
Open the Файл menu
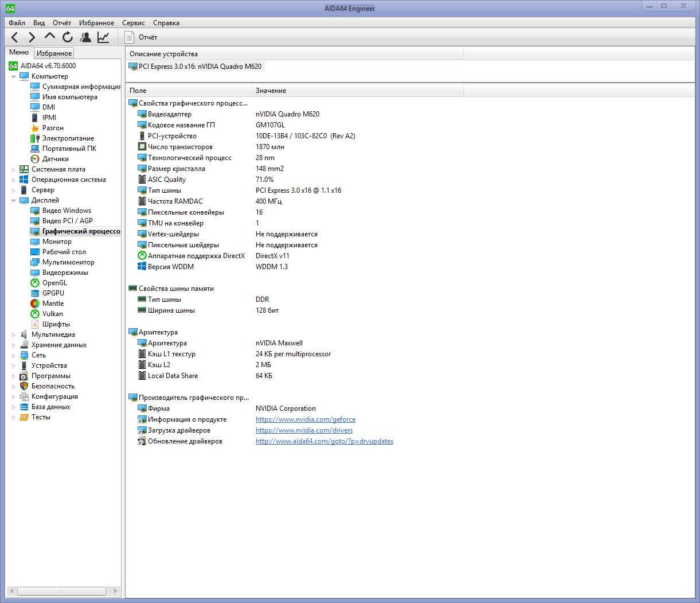click(x=17, y=23)
